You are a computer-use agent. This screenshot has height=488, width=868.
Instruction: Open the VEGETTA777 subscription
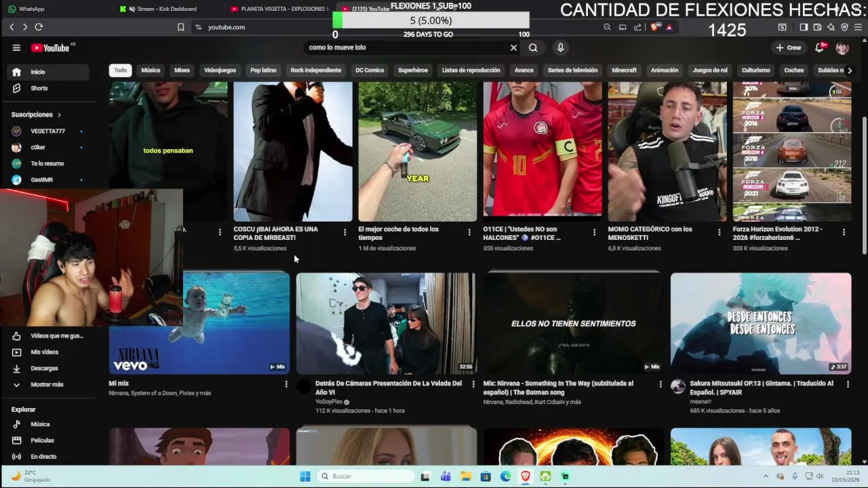pos(48,131)
